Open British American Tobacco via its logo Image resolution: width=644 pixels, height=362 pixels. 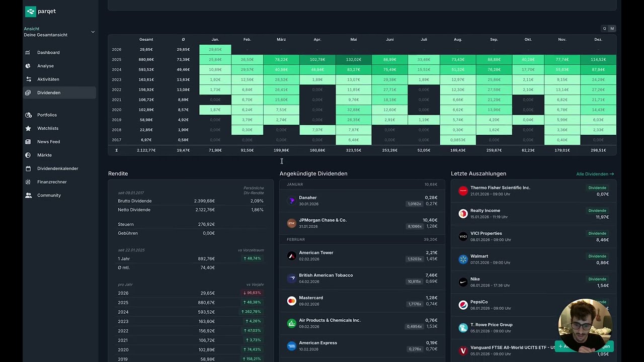[291, 278]
